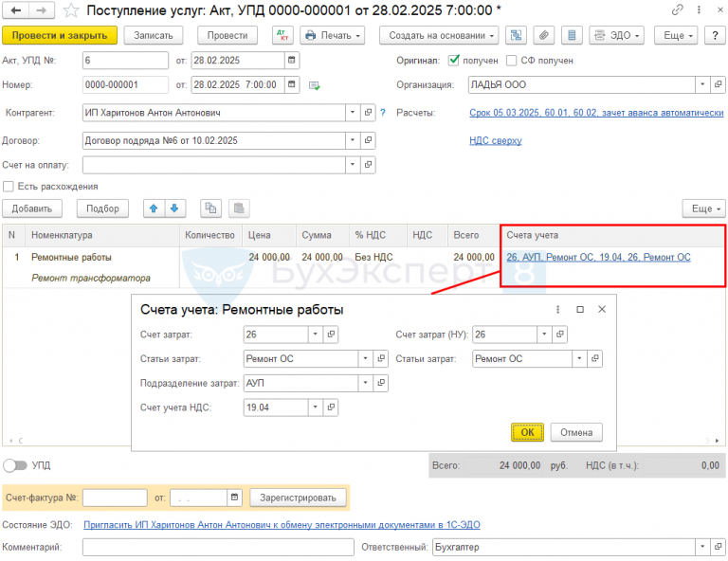
Task: Open attached files via paperclip icon
Action: click(x=543, y=35)
